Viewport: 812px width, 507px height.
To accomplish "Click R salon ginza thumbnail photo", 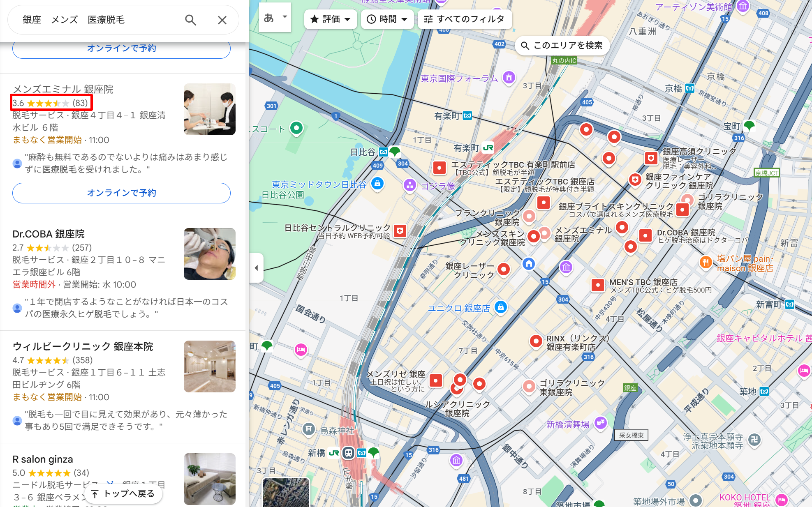I will (x=210, y=479).
